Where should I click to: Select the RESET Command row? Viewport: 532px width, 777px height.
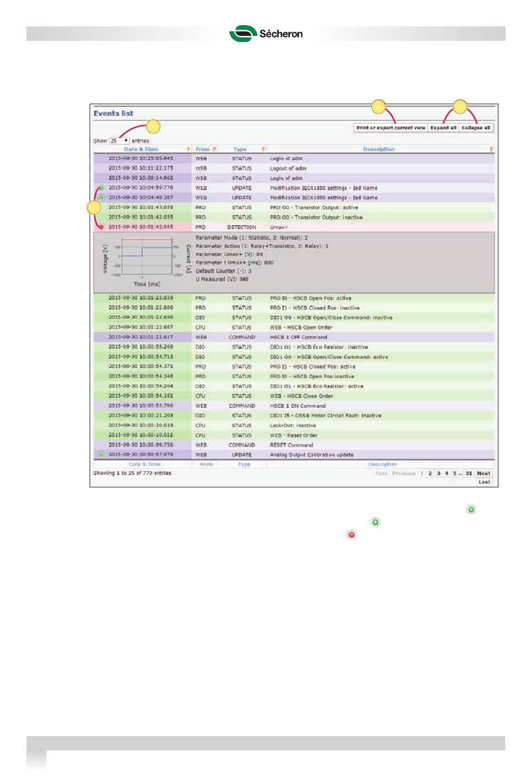tap(294, 445)
